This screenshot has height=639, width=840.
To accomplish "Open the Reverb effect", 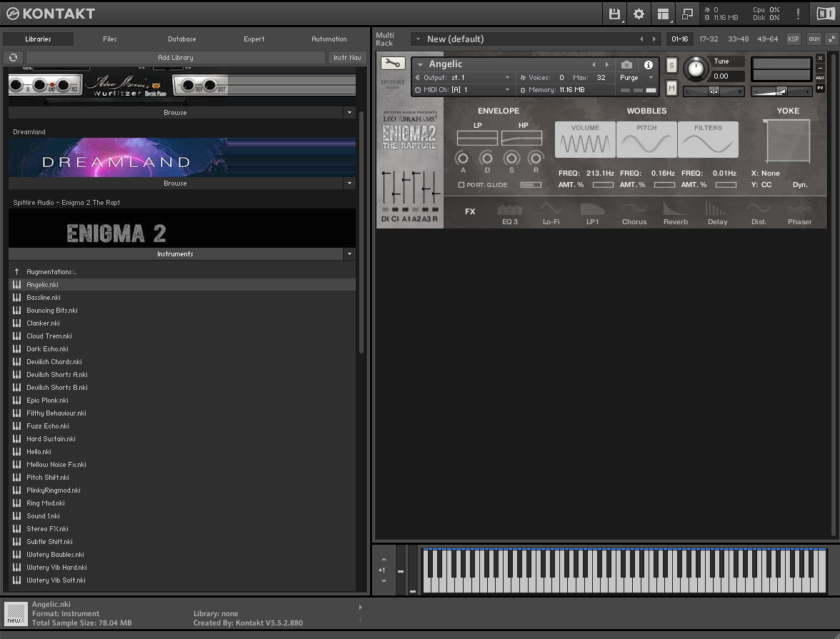I will (x=676, y=214).
